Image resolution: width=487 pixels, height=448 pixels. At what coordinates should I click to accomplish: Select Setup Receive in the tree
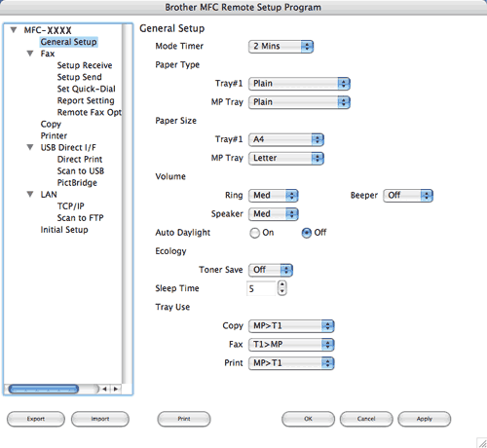pyautogui.click(x=85, y=65)
